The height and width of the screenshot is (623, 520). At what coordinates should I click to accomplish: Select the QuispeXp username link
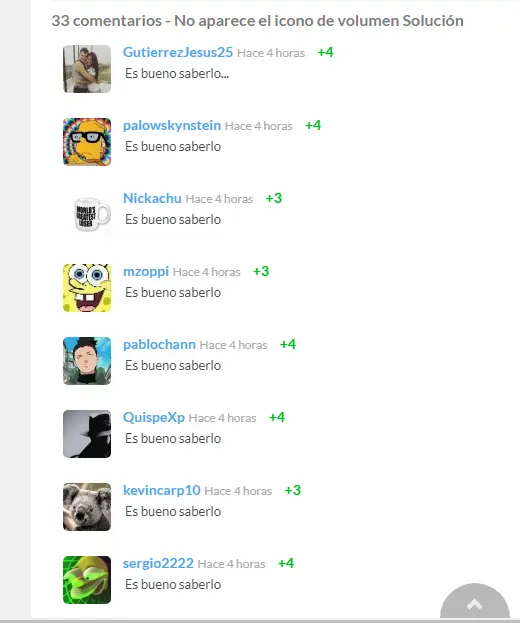154,418
